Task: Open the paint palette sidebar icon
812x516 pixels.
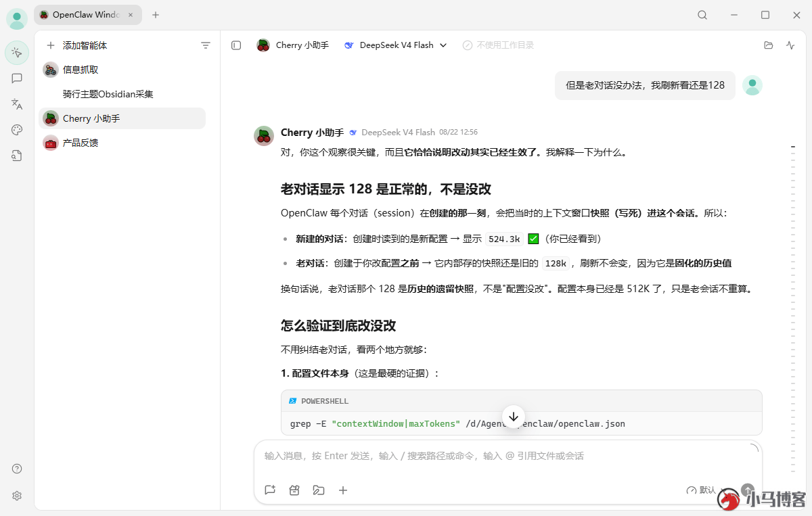Action: point(17,130)
